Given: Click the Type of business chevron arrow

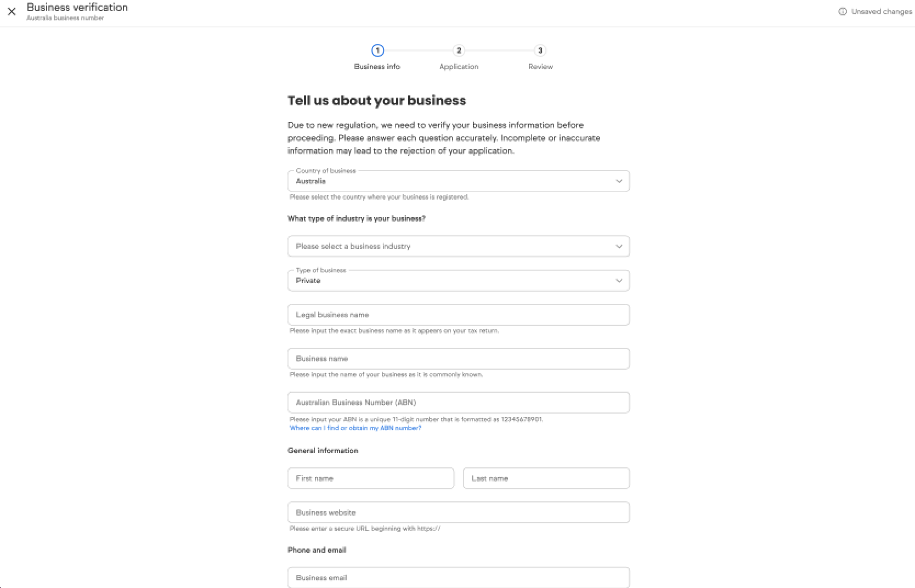Looking at the screenshot, I should click(619, 280).
